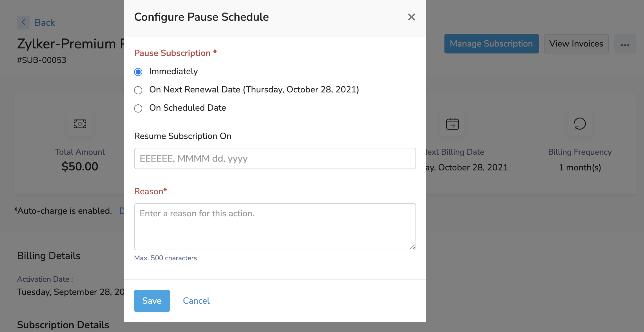Click the Billing Frequency refresh icon
Screen dimensions: 644x332
(x=579, y=124)
